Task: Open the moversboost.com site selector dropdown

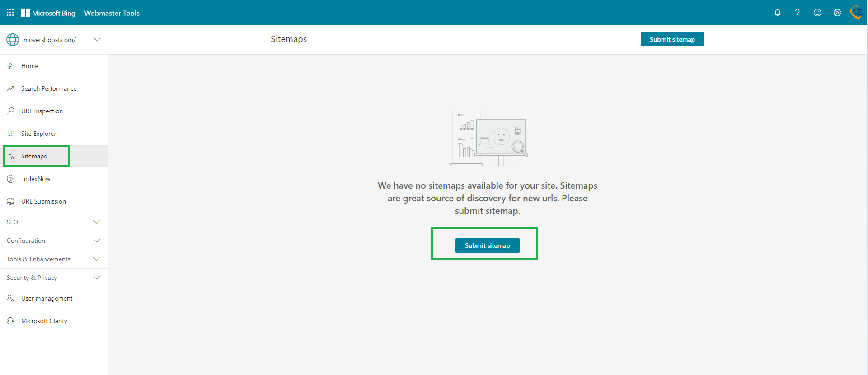Action: tap(97, 40)
